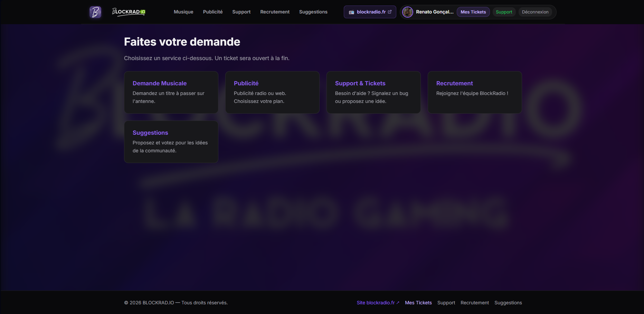Open footer Mes Tickets link
Screen dimensions: 644x314
418,303
